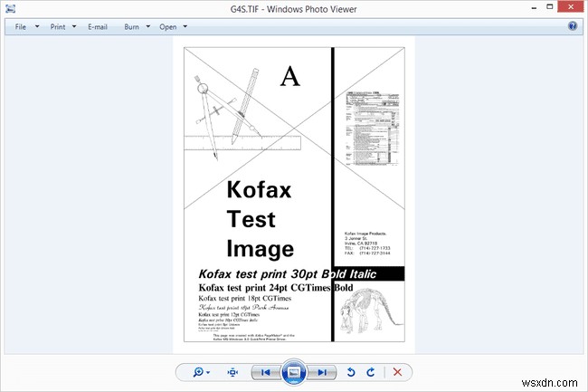The width and height of the screenshot is (588, 392).
Task: Rotate the image counterclockwise
Action: [351, 372]
